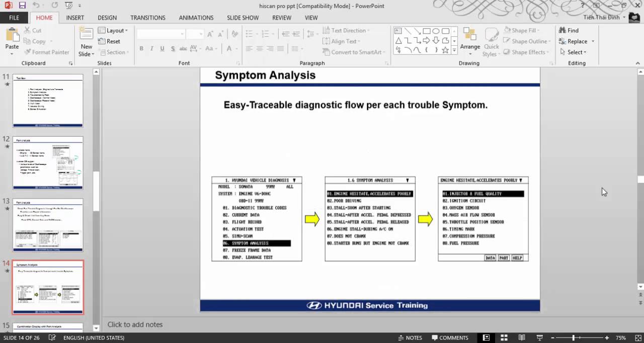This screenshot has width=644, height=343.
Task: Open the REVIEW tab
Action: 282,18
